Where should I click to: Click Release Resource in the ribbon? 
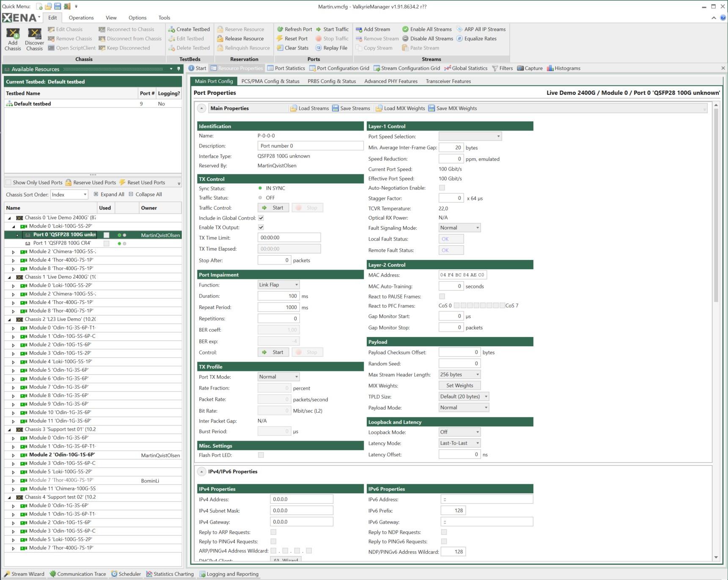click(x=243, y=39)
